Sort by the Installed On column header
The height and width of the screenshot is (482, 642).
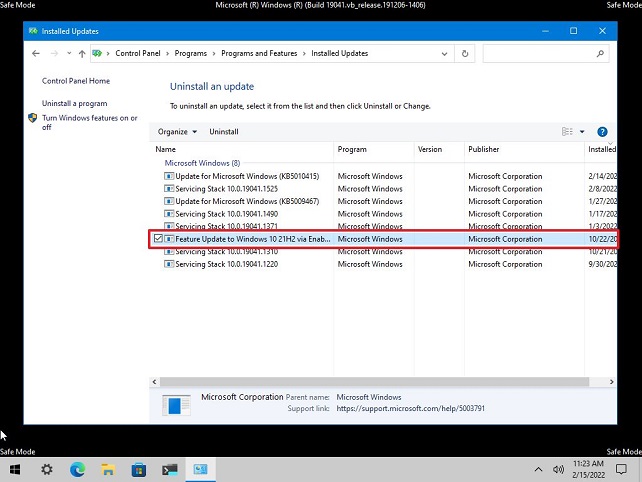point(601,149)
